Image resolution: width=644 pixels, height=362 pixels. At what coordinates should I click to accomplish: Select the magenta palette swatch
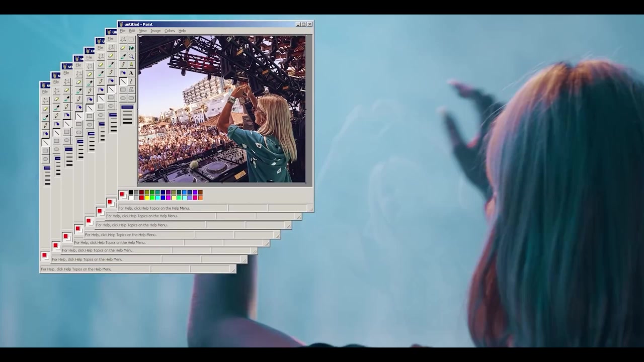pyautogui.click(x=169, y=198)
